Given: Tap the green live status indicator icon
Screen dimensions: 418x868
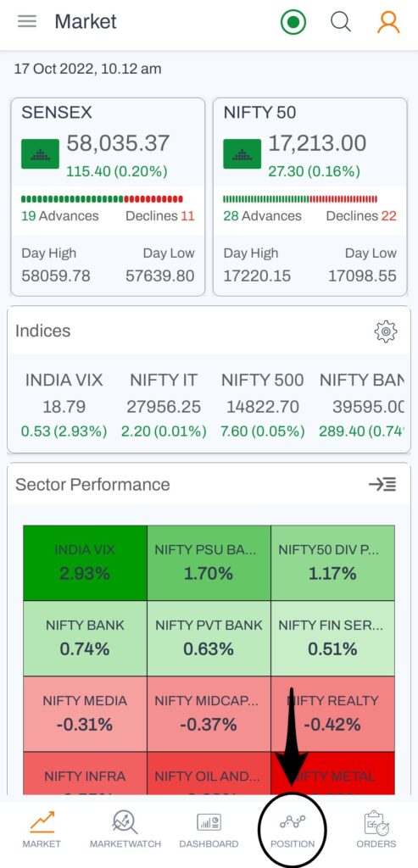Looking at the screenshot, I should pos(293,22).
